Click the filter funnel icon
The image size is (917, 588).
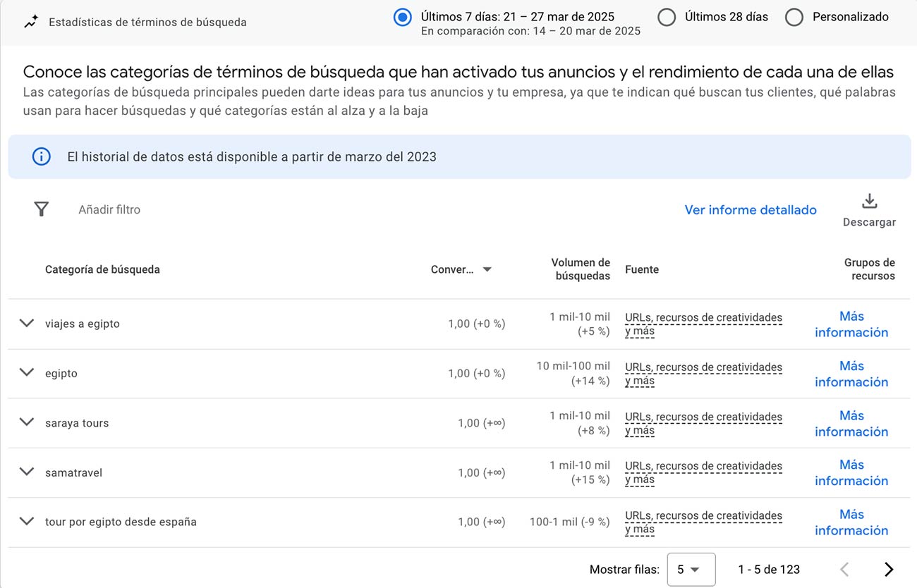coord(42,209)
